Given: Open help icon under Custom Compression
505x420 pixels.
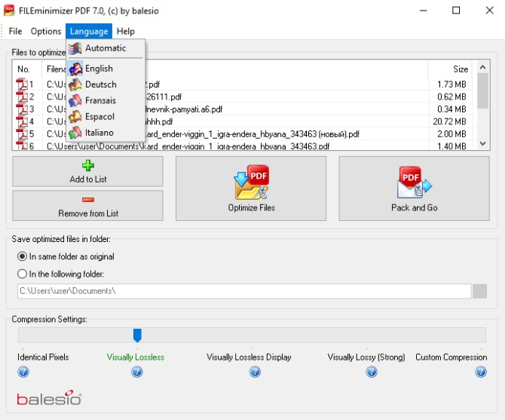Looking at the screenshot, I should (480, 372).
